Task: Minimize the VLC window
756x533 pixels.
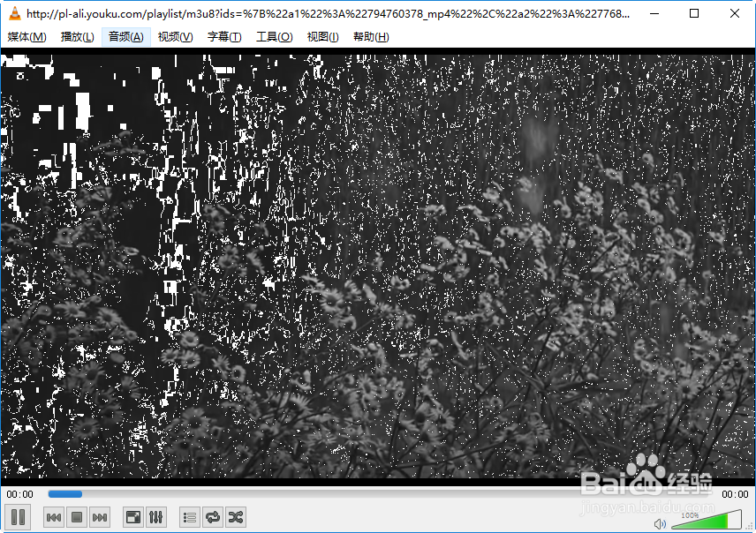Action: 654,13
